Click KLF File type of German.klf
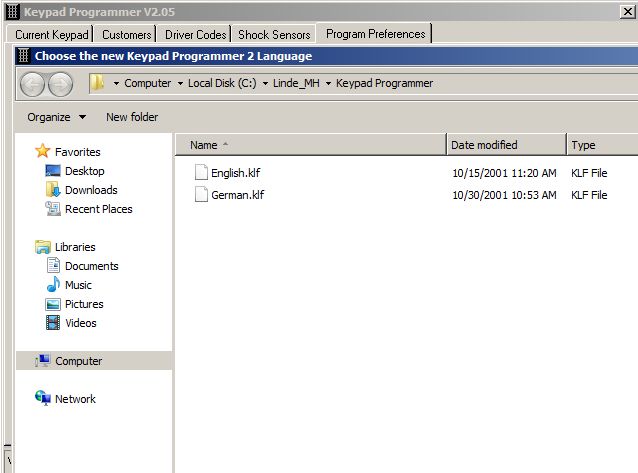This screenshot has height=473, width=638. click(589, 195)
